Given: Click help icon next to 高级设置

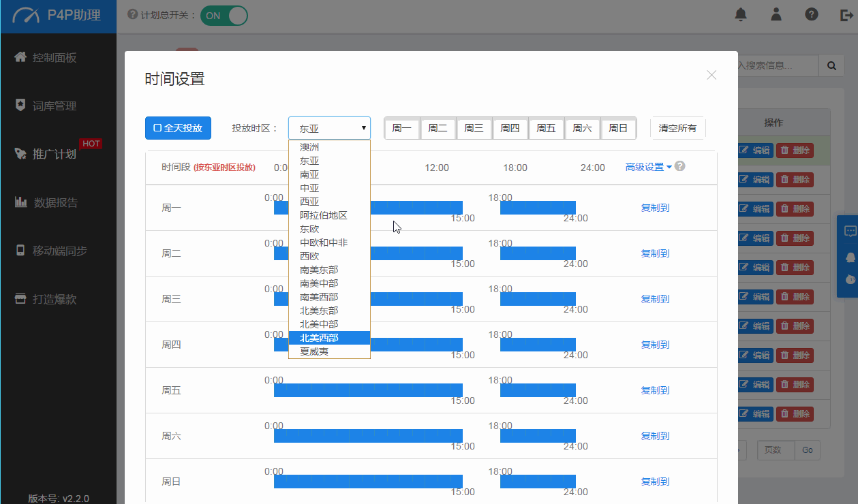Looking at the screenshot, I should pyautogui.click(x=679, y=166).
